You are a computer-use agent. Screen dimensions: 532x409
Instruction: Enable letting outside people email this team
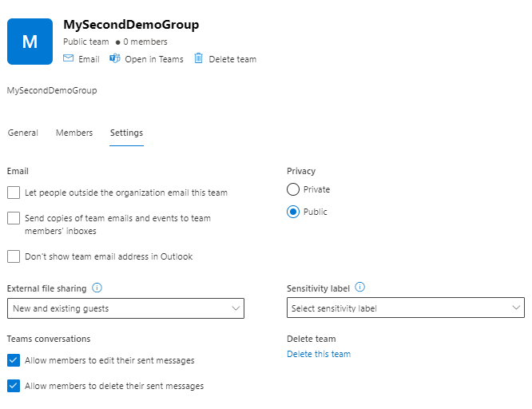pos(14,193)
